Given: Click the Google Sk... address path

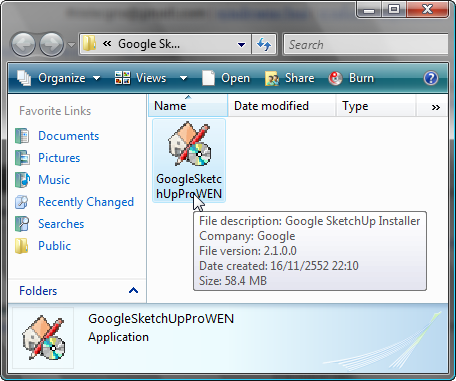Looking at the screenshot, I should click(x=149, y=44).
